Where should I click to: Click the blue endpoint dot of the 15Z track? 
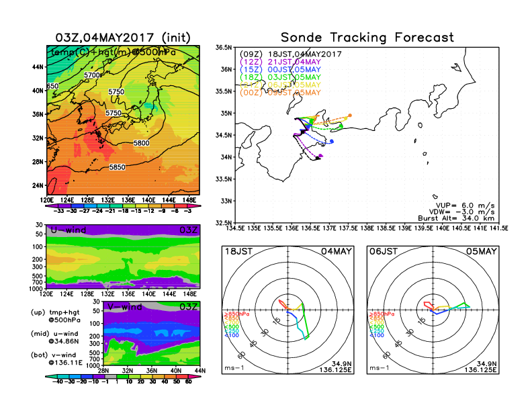(x=332, y=141)
